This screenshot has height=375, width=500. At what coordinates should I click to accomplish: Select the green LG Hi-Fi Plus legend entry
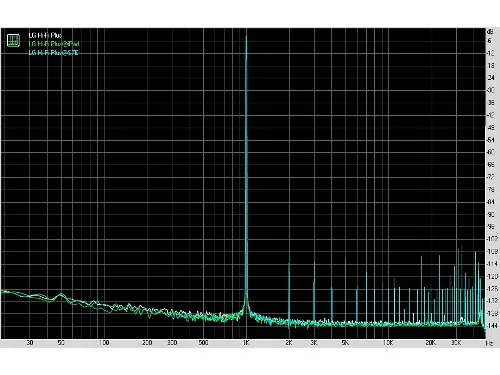54,44
